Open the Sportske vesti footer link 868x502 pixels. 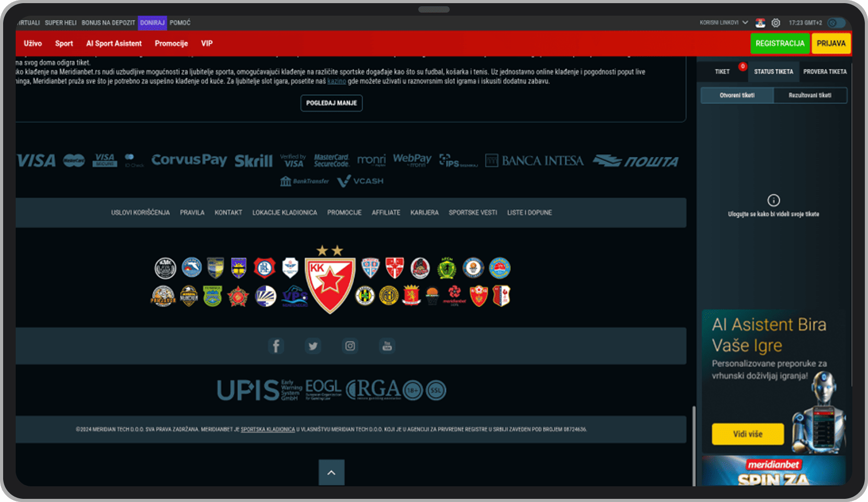pos(473,213)
